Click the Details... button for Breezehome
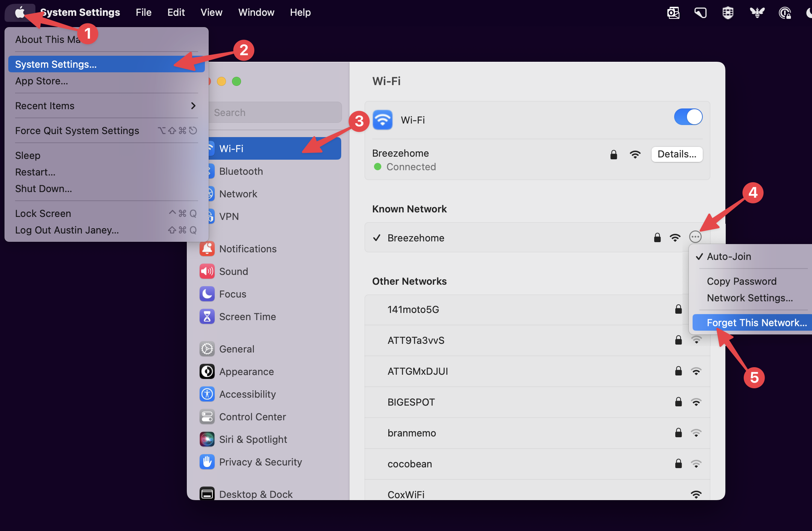812x531 pixels. [x=676, y=154]
